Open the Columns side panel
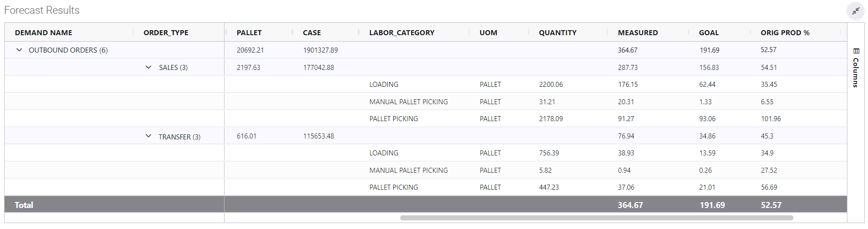This screenshot has width=868, height=229. click(x=856, y=68)
